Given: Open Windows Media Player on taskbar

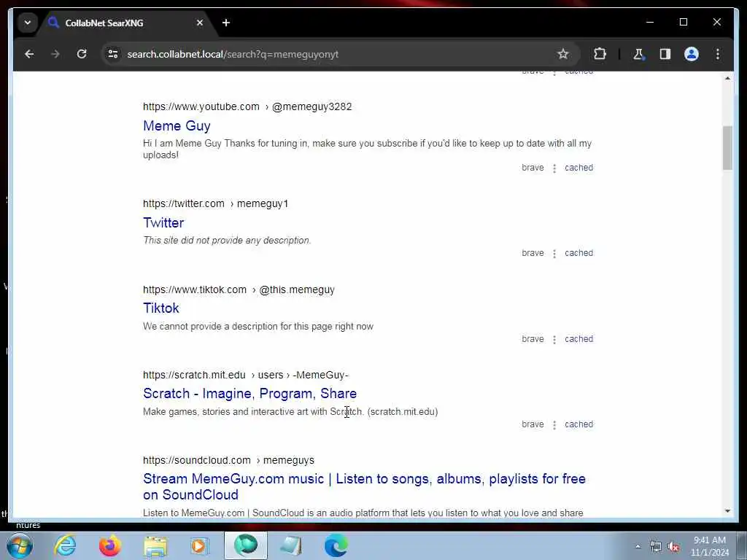Looking at the screenshot, I should [200, 545].
